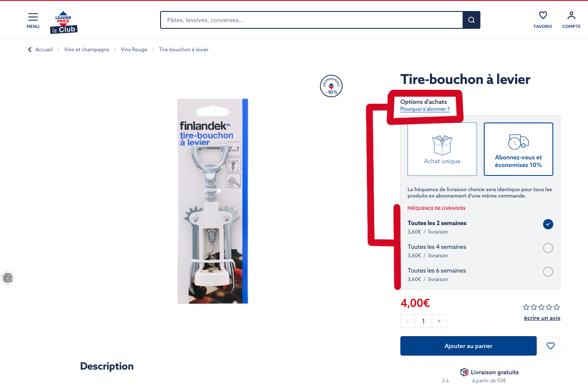
Task: Choose Abonnez-vous et économisez 10% option
Action: (x=519, y=149)
